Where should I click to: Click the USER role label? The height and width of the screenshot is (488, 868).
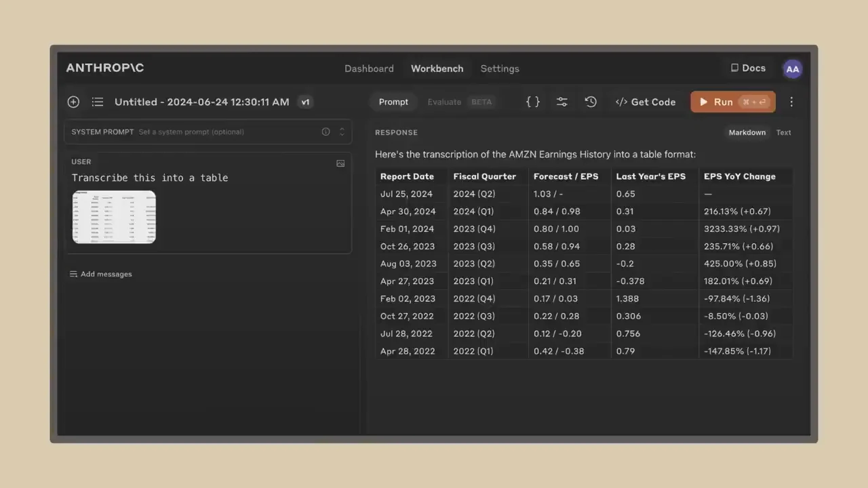[x=81, y=161]
